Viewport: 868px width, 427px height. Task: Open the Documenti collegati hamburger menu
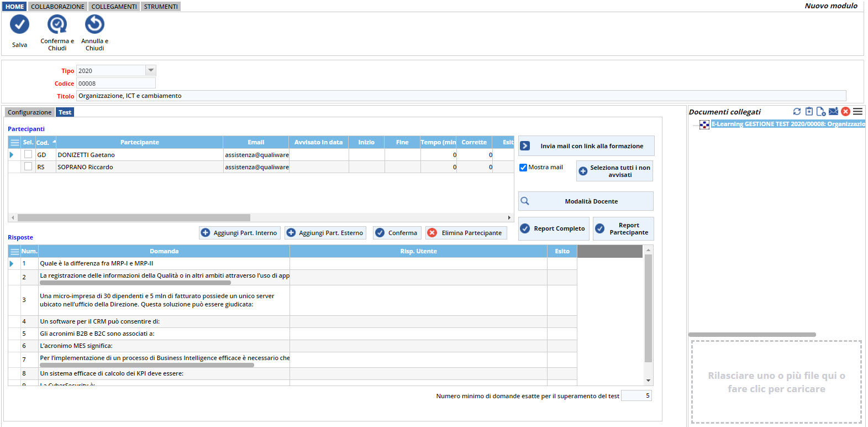[x=858, y=112]
